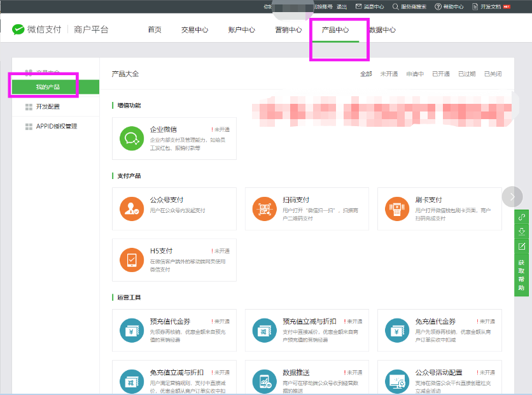Viewport: 532px width, 395px height.
Task: Open the 账户中心 tab
Action: (x=242, y=30)
